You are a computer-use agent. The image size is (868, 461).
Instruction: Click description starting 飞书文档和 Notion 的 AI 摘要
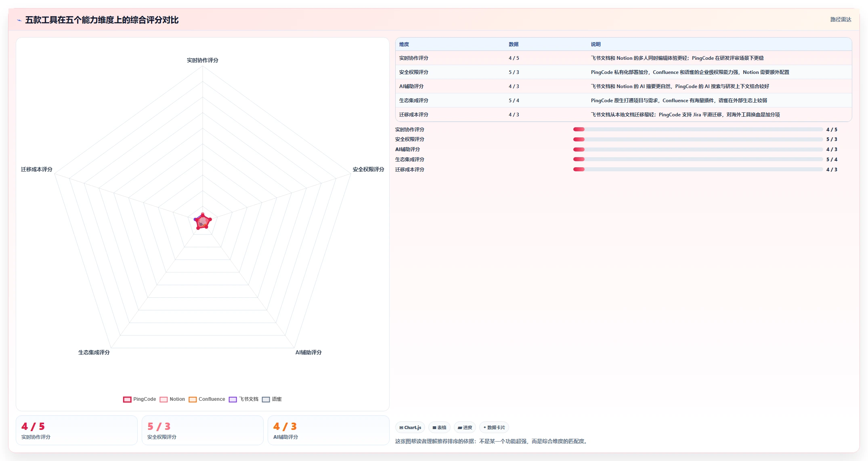[x=680, y=86]
